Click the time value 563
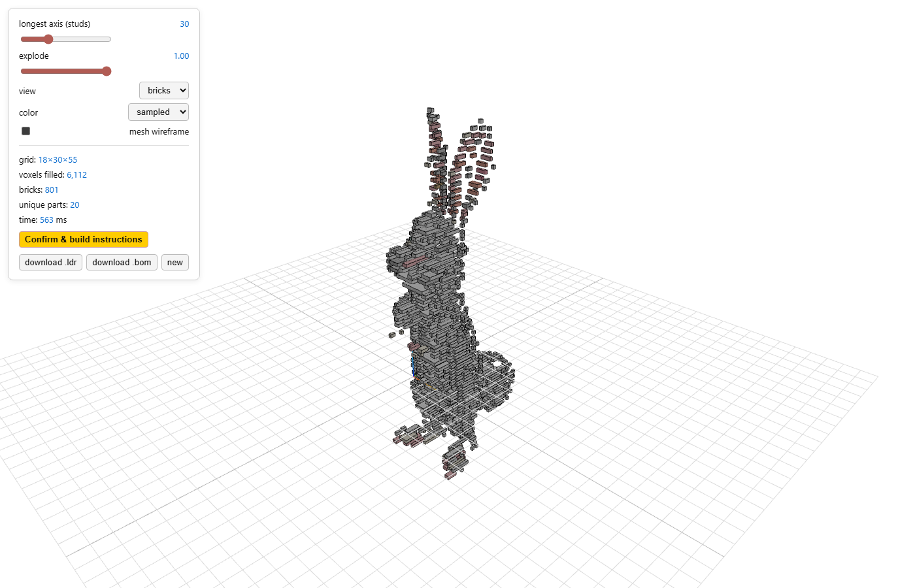The width and height of the screenshot is (915, 588). (46, 220)
